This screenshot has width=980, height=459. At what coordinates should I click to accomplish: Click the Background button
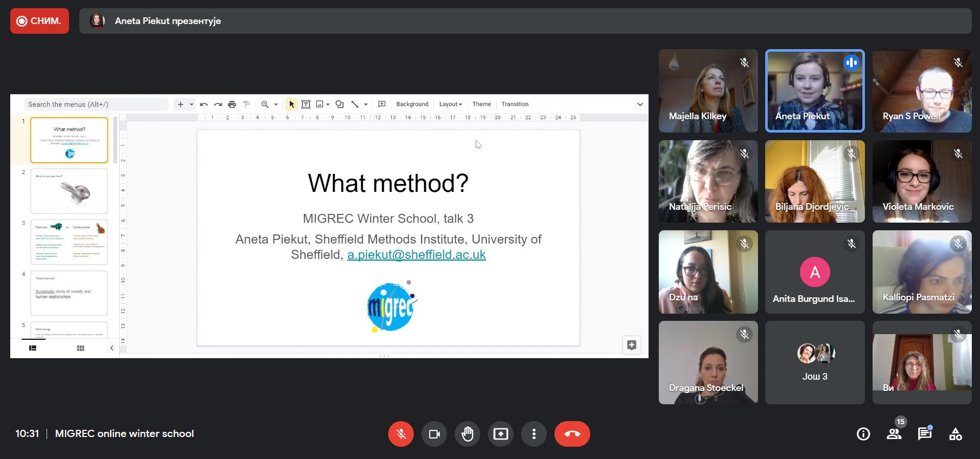[x=412, y=104]
